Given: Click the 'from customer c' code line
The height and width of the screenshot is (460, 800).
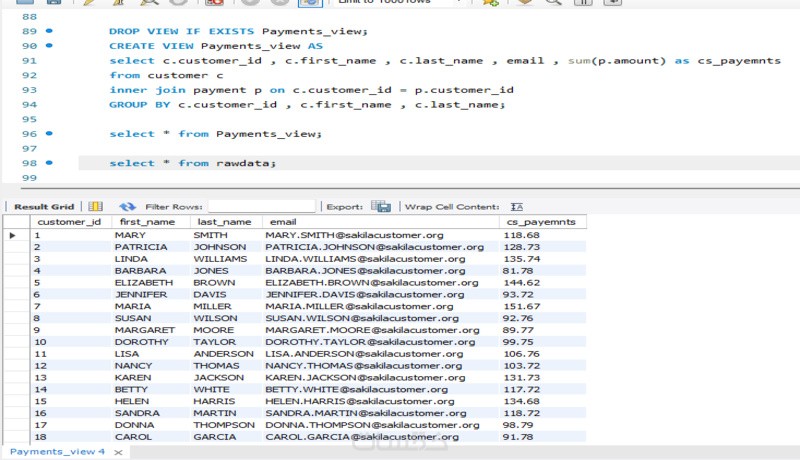Looking at the screenshot, I should coord(166,75).
